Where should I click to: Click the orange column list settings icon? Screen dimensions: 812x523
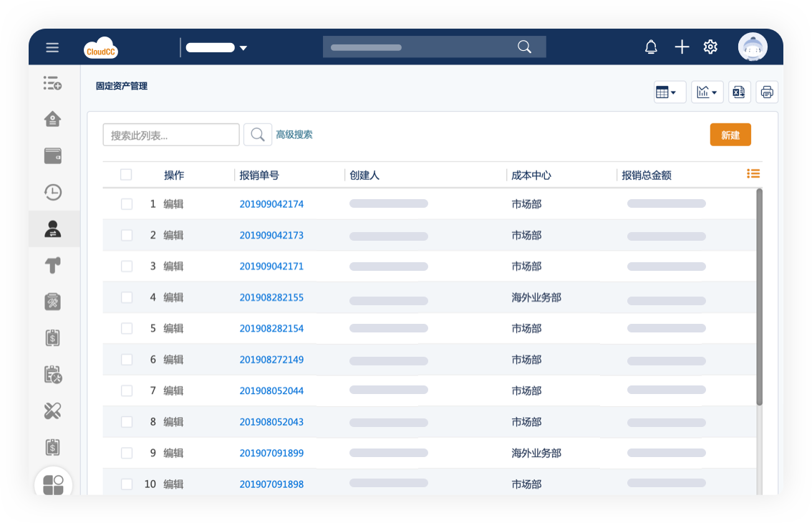(753, 173)
